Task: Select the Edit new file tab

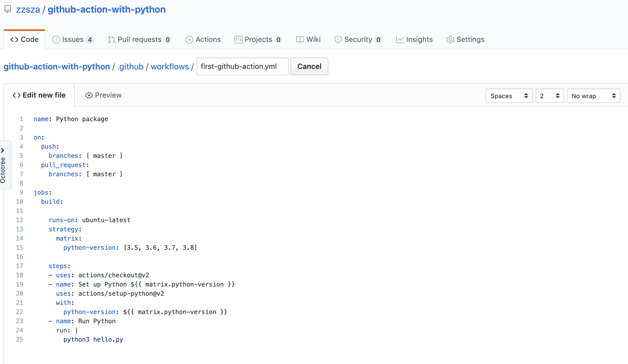Action: click(x=39, y=95)
